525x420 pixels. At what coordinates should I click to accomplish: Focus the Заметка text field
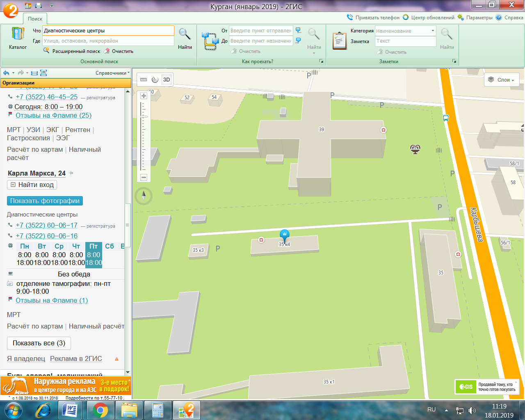click(405, 41)
